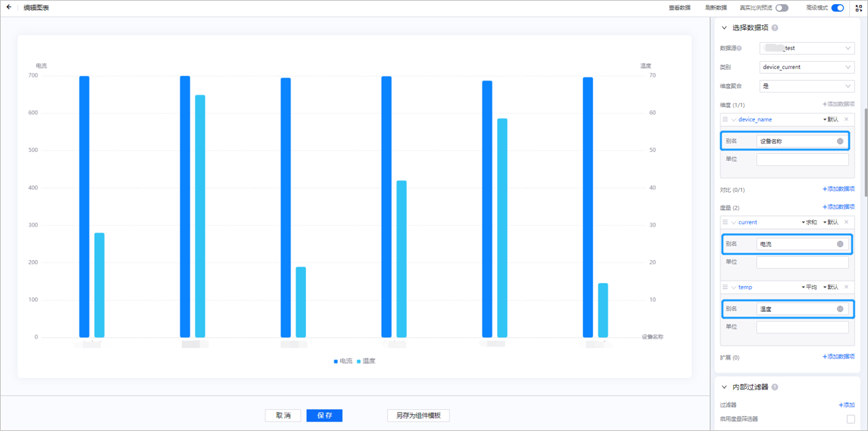Click 刷新数据 in the top bar
868x431 pixels.
pyautogui.click(x=715, y=8)
